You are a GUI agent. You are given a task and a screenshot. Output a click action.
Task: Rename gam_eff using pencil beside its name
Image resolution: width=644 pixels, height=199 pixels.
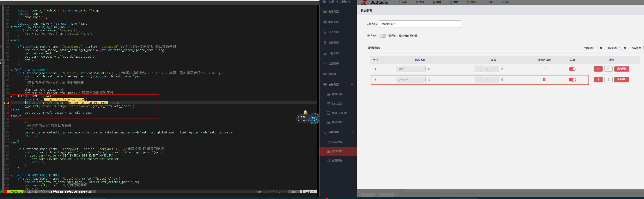click(429, 80)
